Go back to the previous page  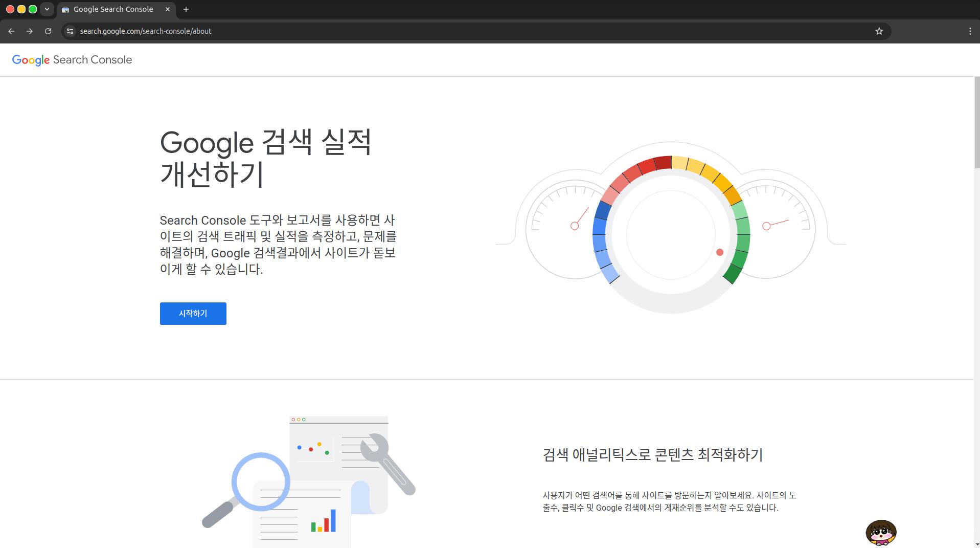point(11,31)
